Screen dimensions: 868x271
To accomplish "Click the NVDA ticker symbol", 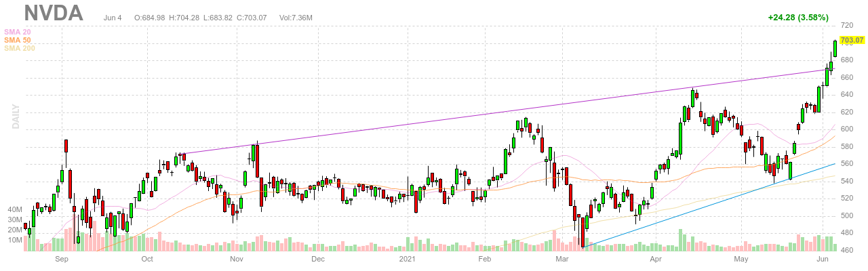I will point(54,12).
